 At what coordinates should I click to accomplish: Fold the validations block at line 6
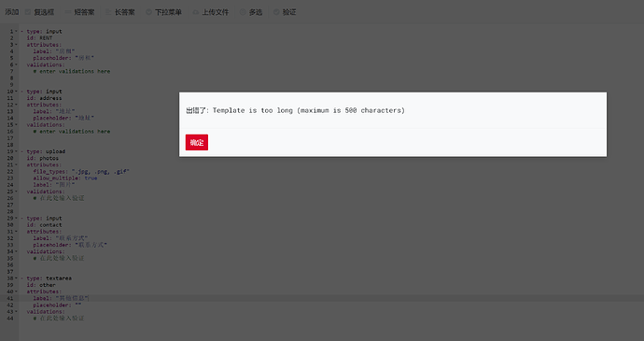[x=17, y=64]
